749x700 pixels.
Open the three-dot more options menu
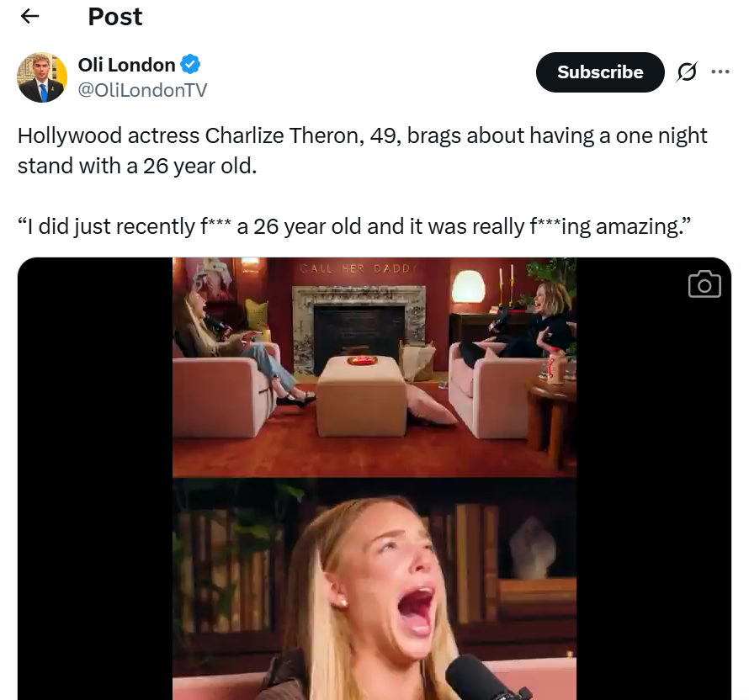pos(720,72)
